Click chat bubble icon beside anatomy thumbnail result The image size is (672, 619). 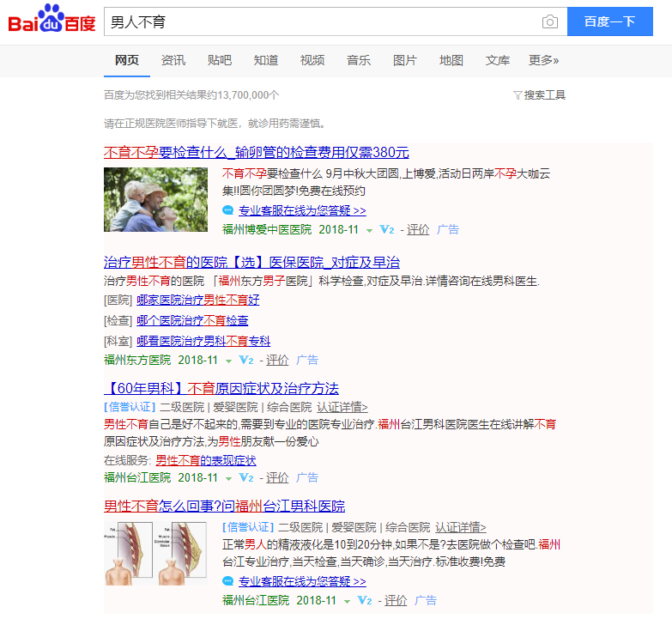click(x=227, y=581)
